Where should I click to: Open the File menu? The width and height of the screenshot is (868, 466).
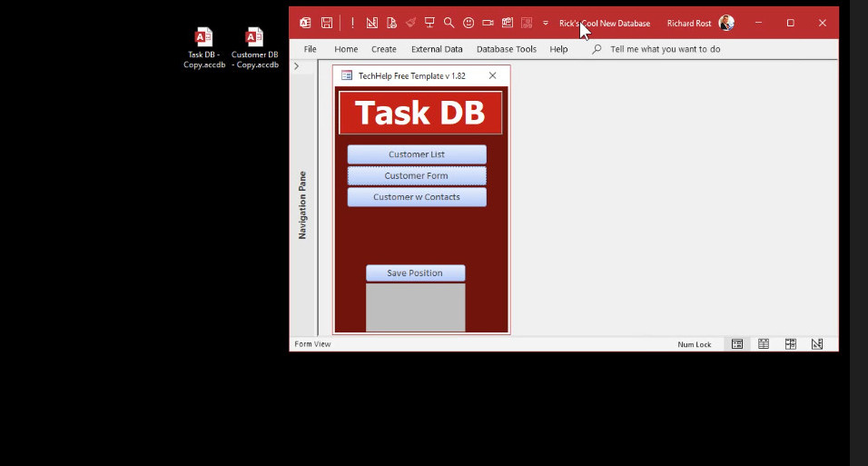tap(311, 49)
